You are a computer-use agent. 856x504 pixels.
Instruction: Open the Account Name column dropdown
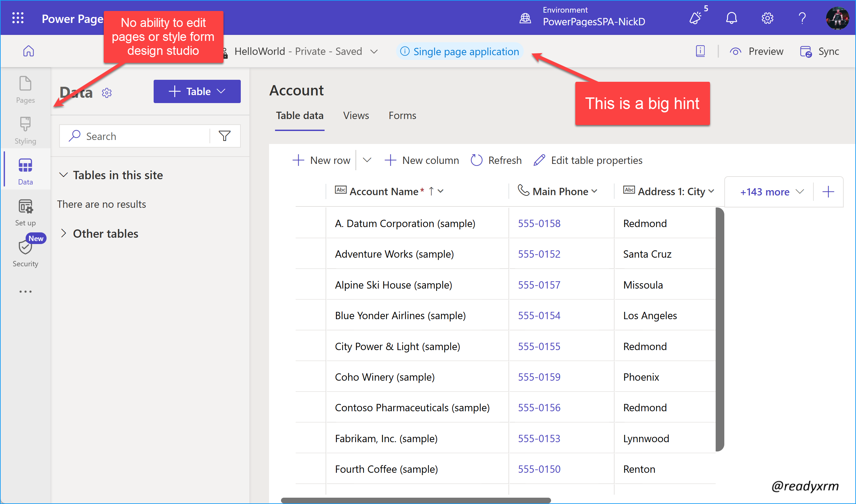tap(441, 191)
